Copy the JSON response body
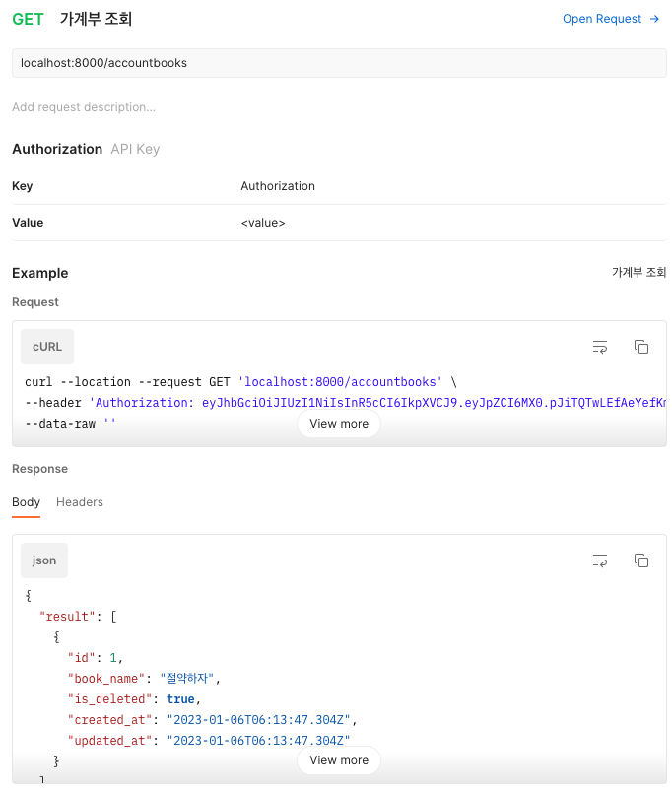Image resolution: width=672 pixels, height=790 pixels. pos(641,560)
